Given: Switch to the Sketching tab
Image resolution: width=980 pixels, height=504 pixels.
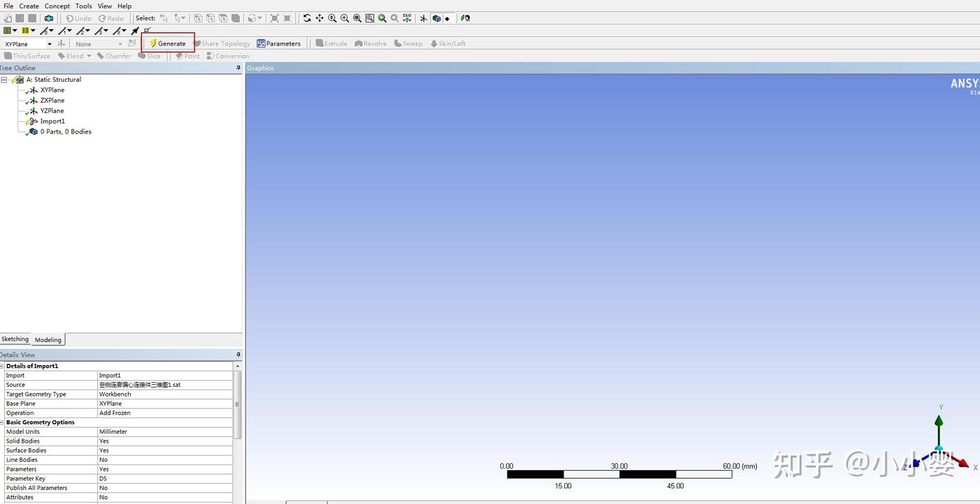Looking at the screenshot, I should point(15,338).
